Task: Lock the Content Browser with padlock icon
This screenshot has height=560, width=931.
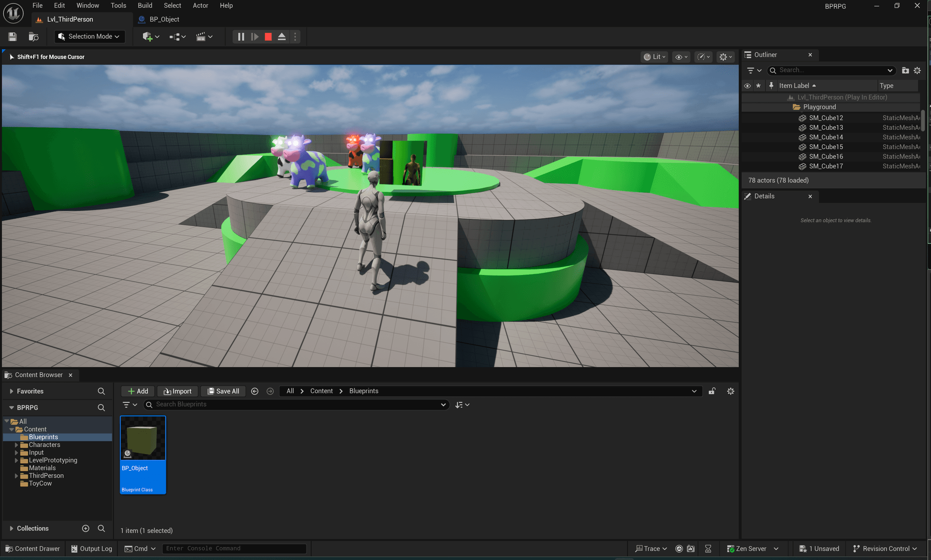Action: [x=712, y=391]
